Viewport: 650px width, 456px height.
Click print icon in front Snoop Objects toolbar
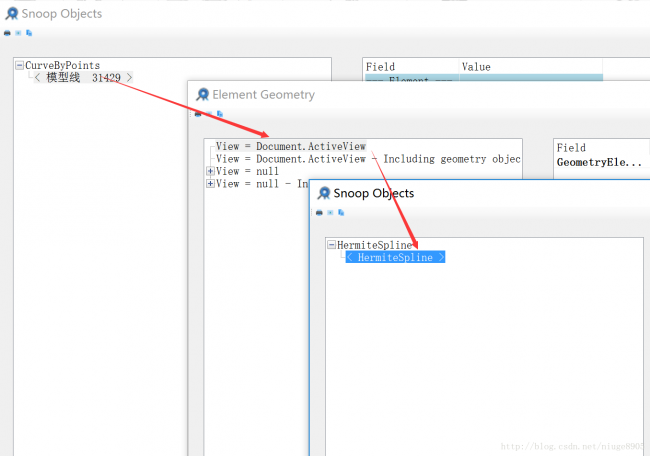319,212
